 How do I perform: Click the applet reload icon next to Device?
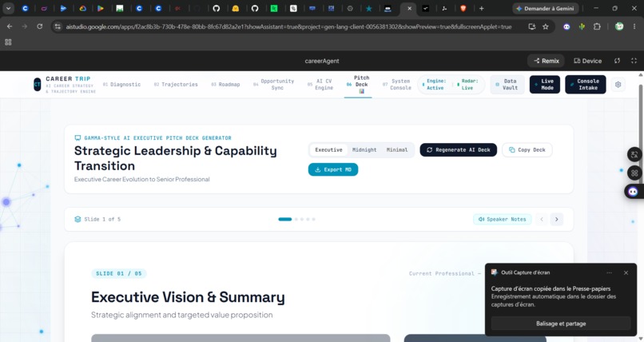tap(617, 61)
